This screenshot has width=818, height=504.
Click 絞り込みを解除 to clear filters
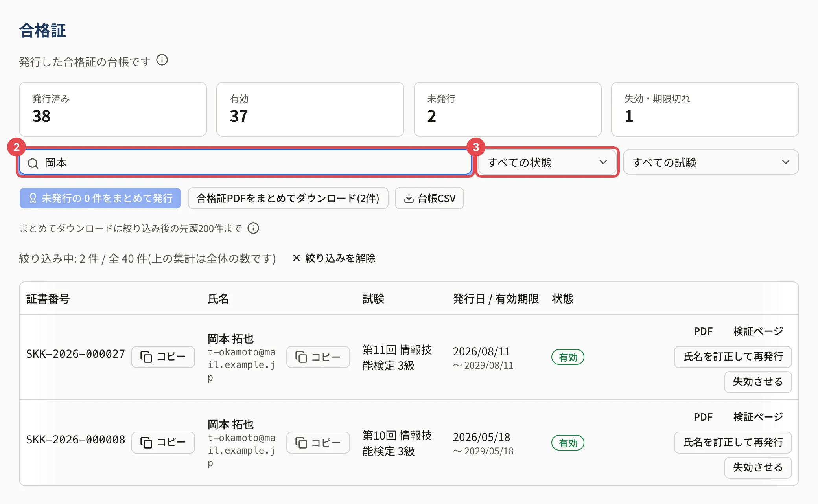click(x=334, y=258)
